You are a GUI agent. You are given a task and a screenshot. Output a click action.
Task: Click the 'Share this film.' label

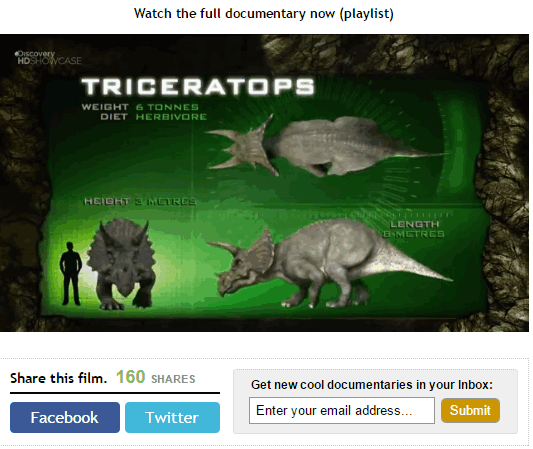click(58, 378)
